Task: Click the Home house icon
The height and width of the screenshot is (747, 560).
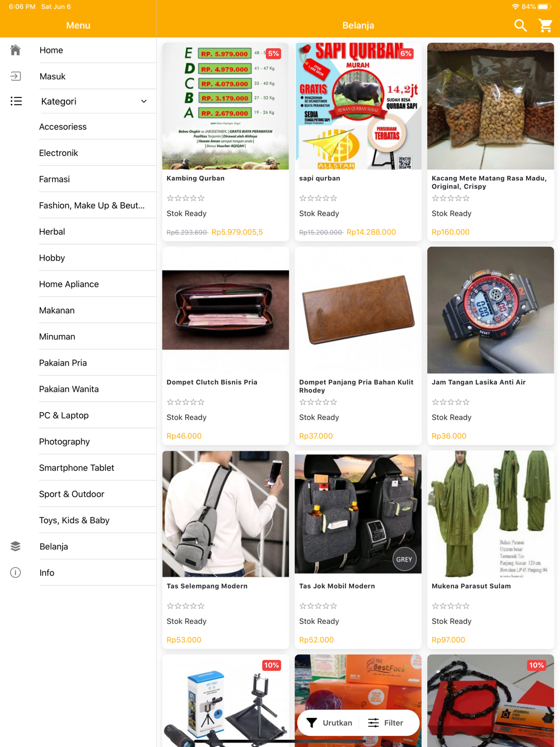Action: coord(16,50)
